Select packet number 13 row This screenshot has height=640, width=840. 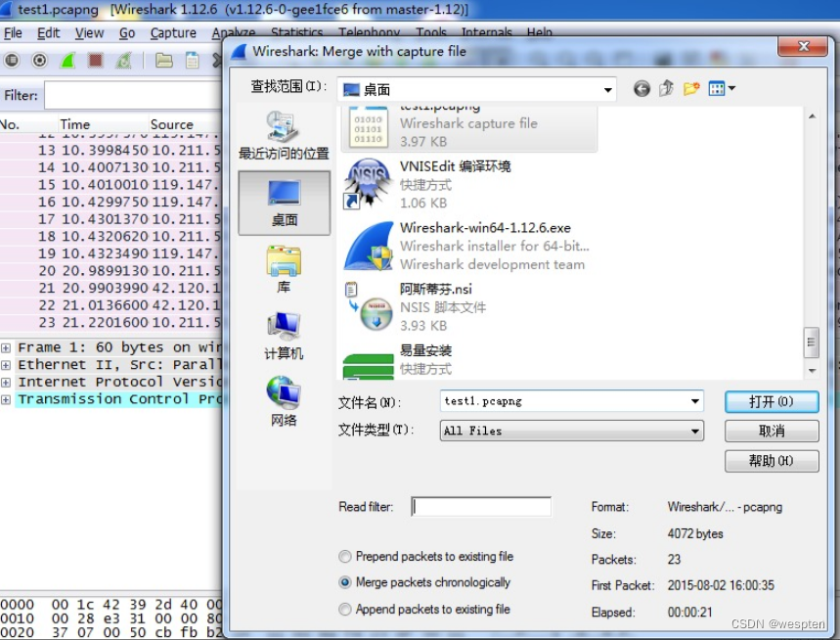111,150
